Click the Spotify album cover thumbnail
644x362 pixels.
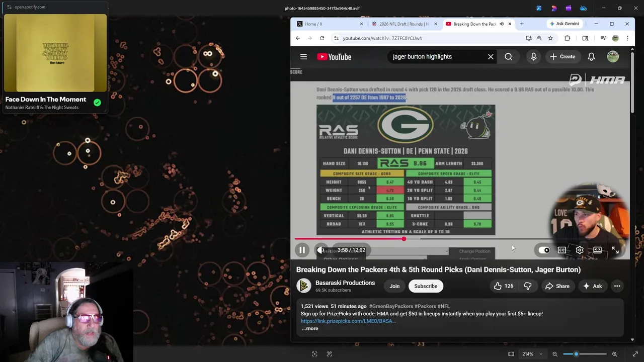point(55,53)
